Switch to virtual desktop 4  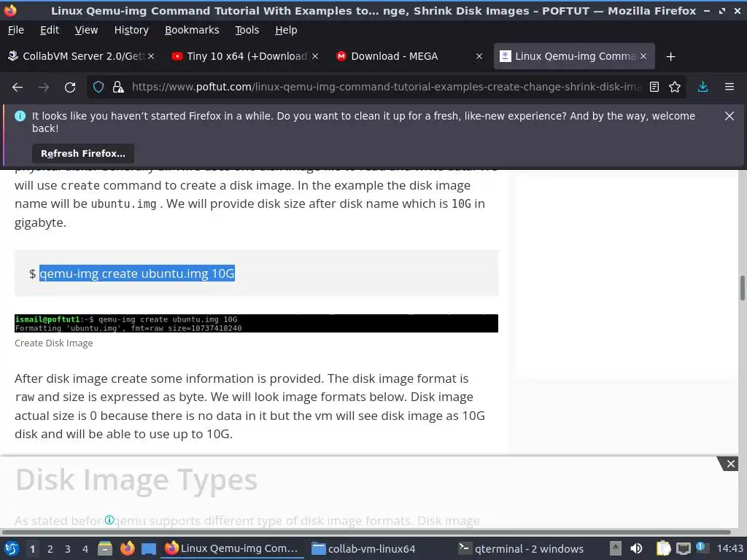coord(85,549)
